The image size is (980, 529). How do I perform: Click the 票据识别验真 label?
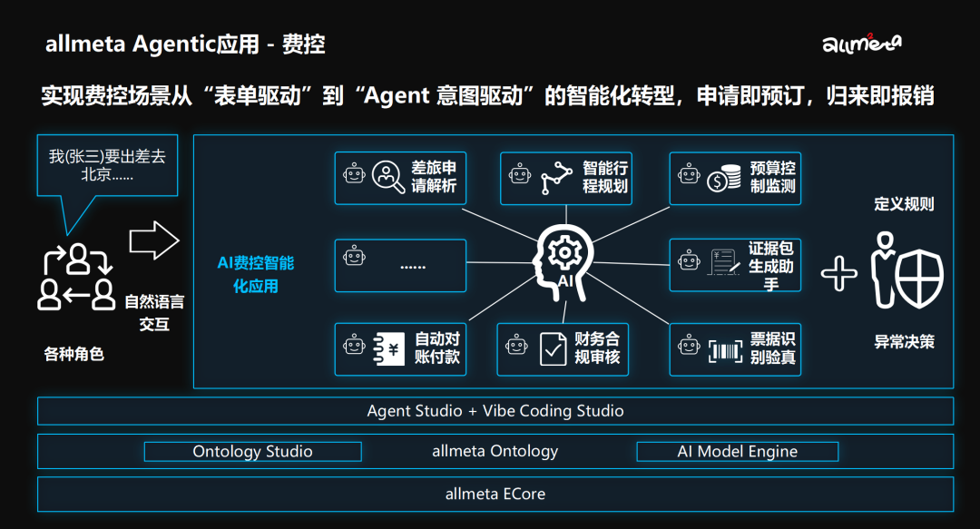[x=772, y=348]
